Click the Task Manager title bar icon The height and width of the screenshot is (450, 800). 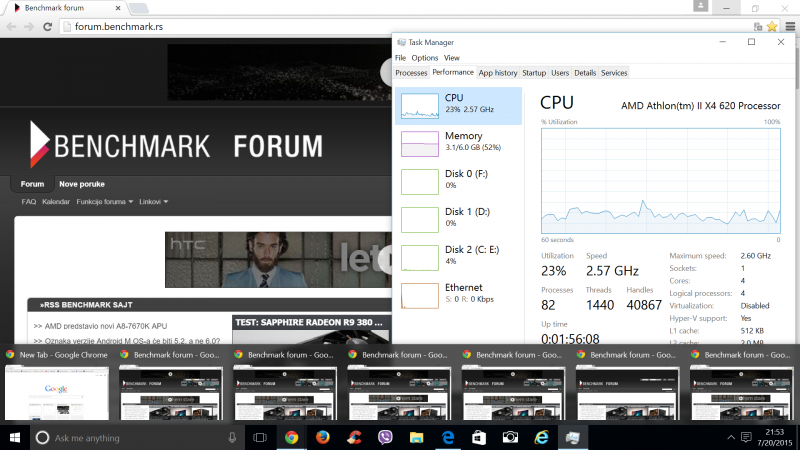click(x=401, y=42)
